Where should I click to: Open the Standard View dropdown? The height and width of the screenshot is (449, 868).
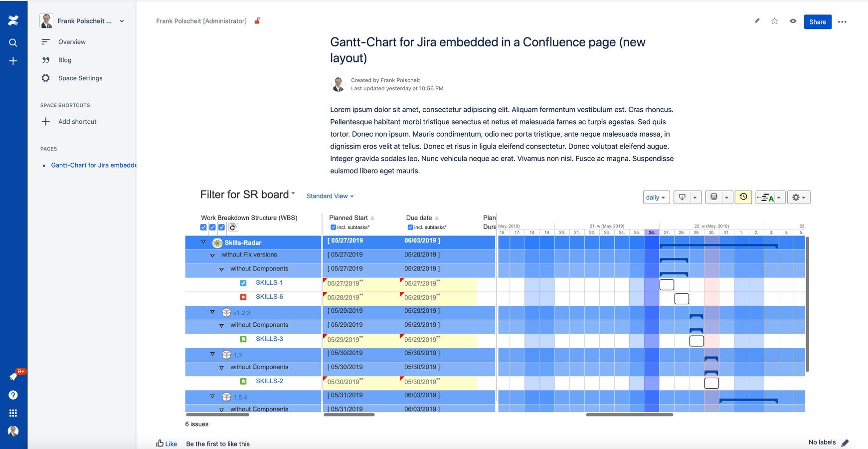(330, 196)
